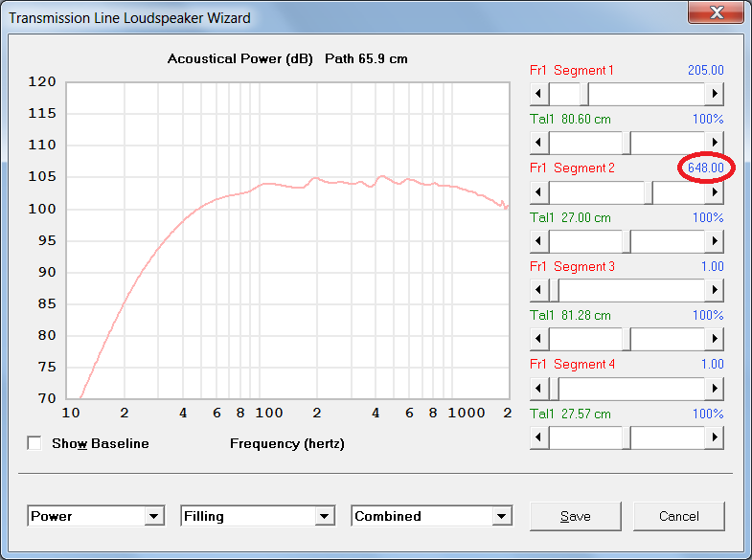Click the 100% value next to Tal1 27.57 cm

click(x=708, y=414)
